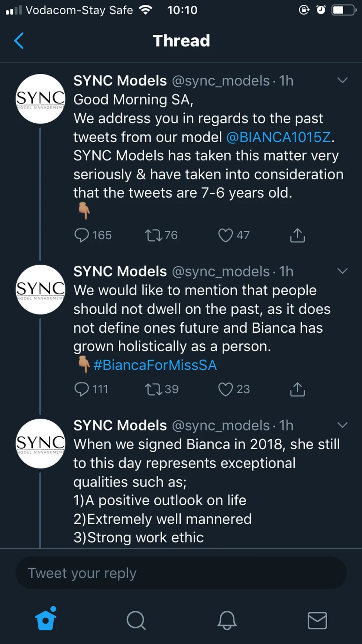Switch to the Search tab

tap(136, 620)
